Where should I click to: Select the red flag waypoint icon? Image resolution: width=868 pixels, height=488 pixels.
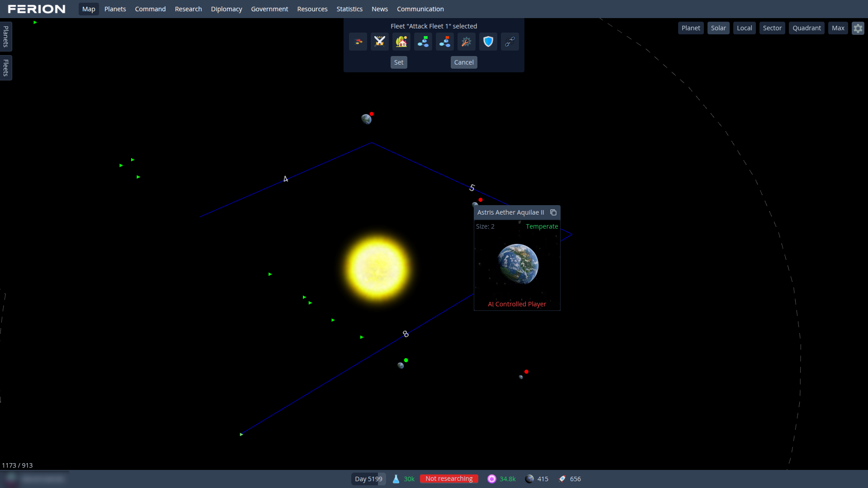(445, 42)
